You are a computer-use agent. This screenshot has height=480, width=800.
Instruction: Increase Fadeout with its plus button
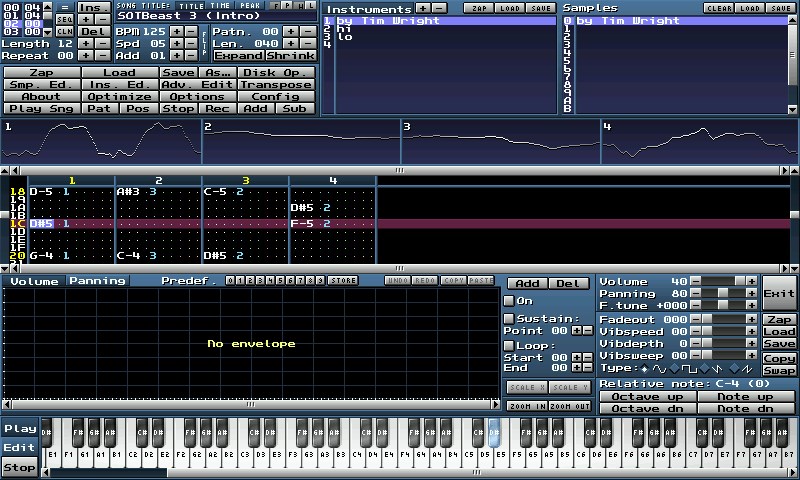tap(752, 319)
